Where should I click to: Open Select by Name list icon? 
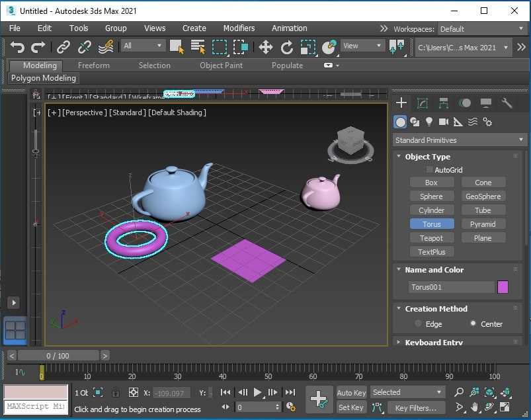click(198, 47)
